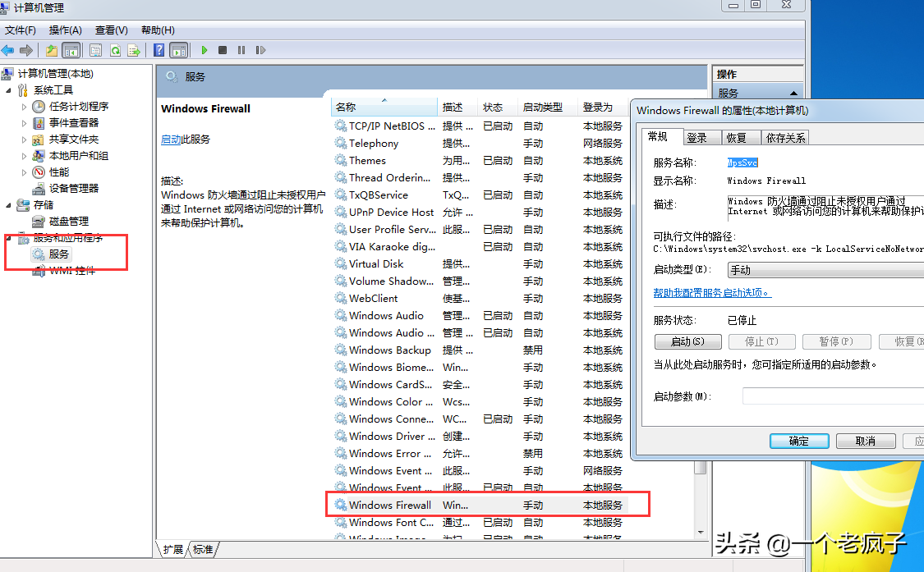Click the 启动参数 input field
924x572 pixels.
833,396
